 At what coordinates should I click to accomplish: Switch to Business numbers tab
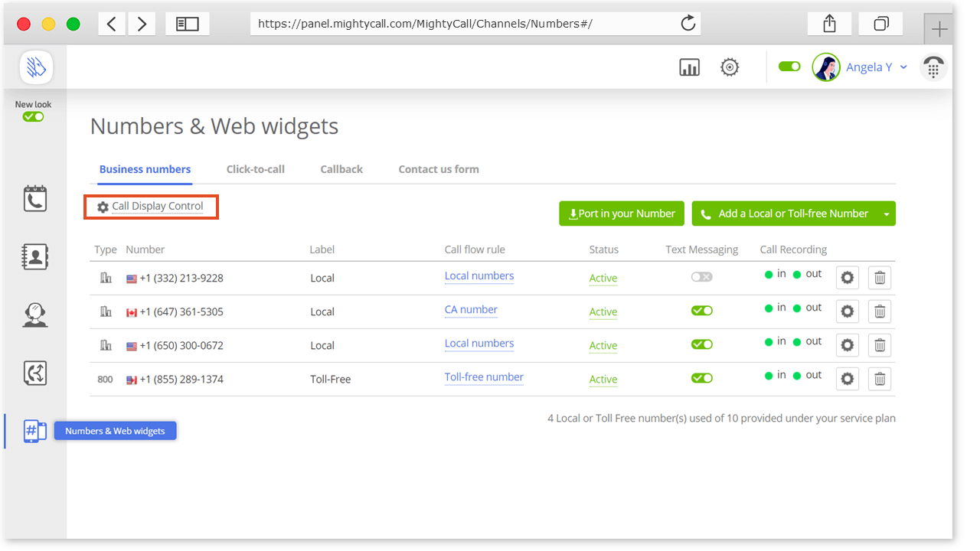tap(145, 169)
